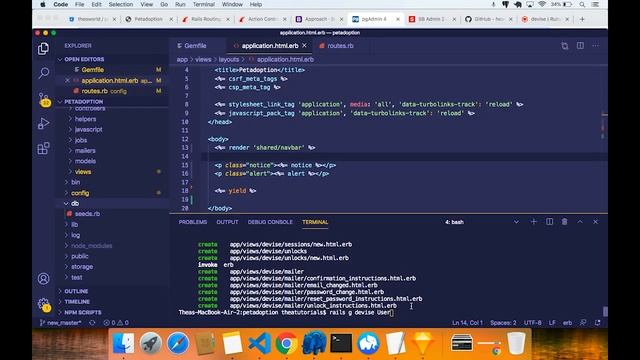Close the terminal panel

coord(596,222)
